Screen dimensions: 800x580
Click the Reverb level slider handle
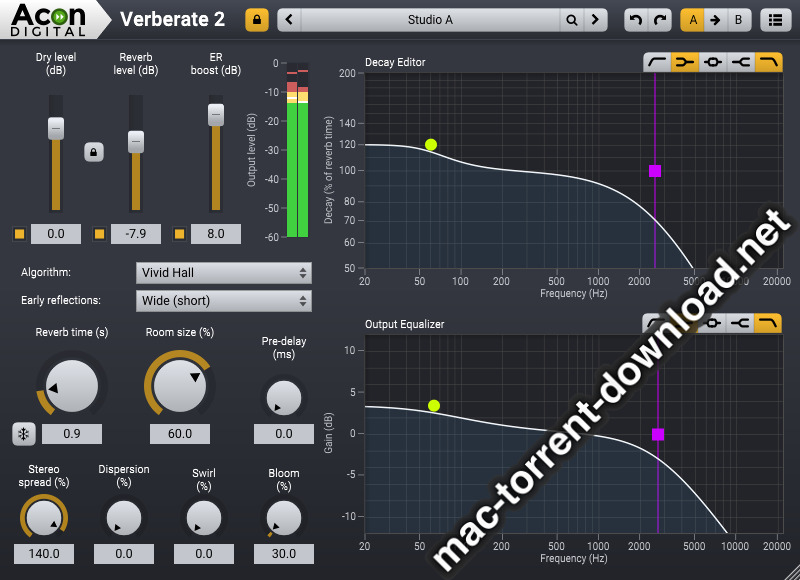tap(136, 142)
